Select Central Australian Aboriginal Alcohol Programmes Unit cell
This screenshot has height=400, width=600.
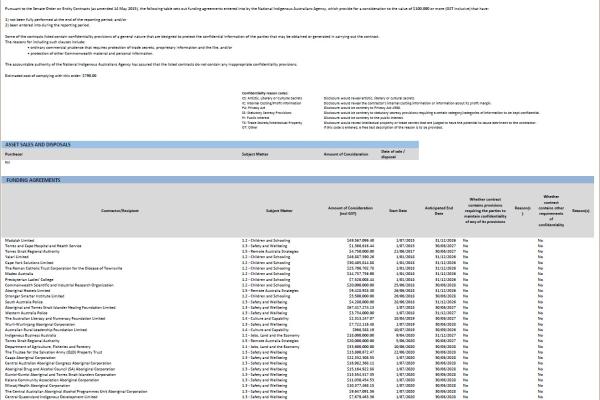76,392
